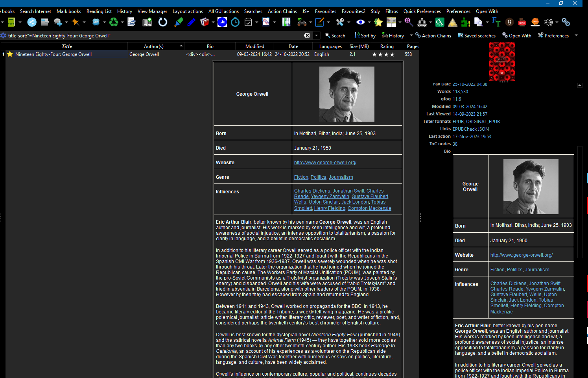
Task: Click the MP3 speaker icon
Action: pyautogui.click(x=548, y=22)
